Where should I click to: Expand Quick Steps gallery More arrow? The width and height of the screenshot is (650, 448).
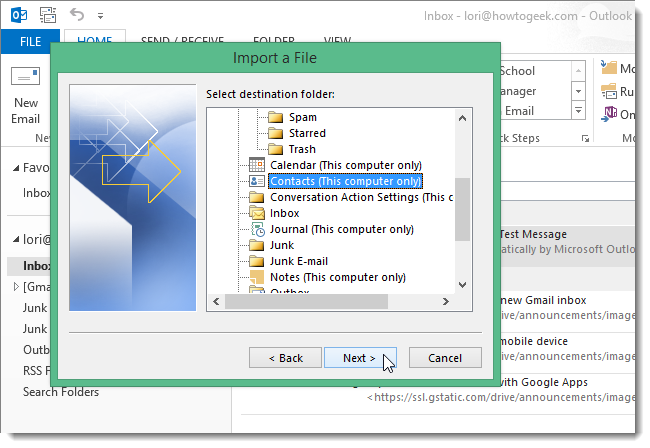(x=578, y=111)
